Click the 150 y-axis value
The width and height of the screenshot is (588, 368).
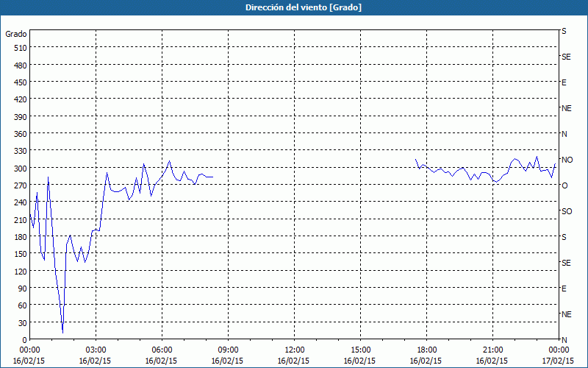21,254
